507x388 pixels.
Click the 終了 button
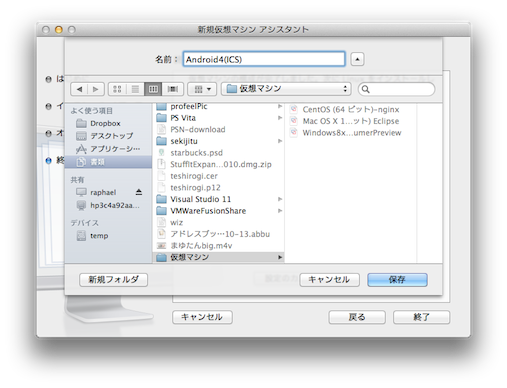tap(421, 317)
